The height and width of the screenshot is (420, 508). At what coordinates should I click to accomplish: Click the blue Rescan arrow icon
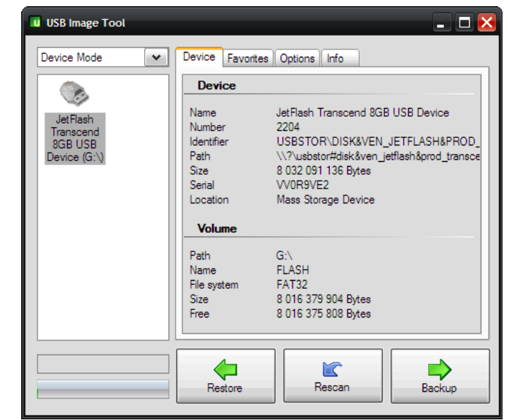pos(332,369)
